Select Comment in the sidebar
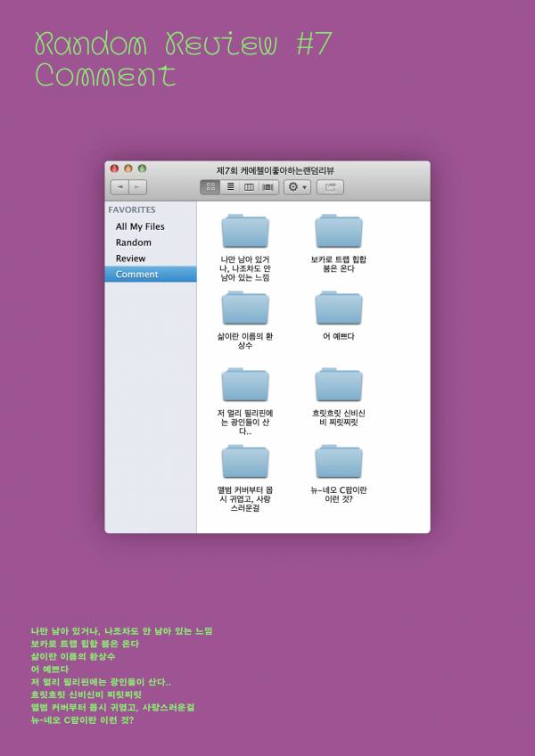This screenshot has width=535, height=756. (137, 275)
